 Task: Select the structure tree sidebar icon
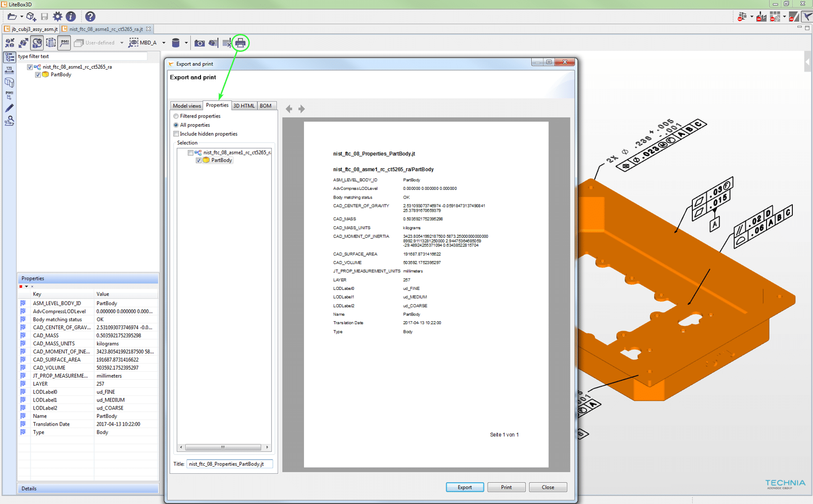click(10, 57)
